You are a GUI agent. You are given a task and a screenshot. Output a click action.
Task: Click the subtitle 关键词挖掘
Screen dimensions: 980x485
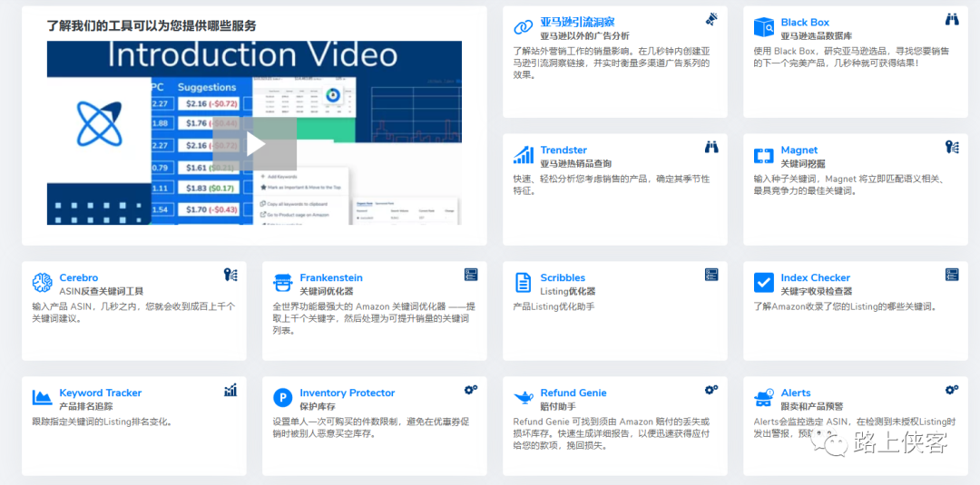(x=803, y=163)
